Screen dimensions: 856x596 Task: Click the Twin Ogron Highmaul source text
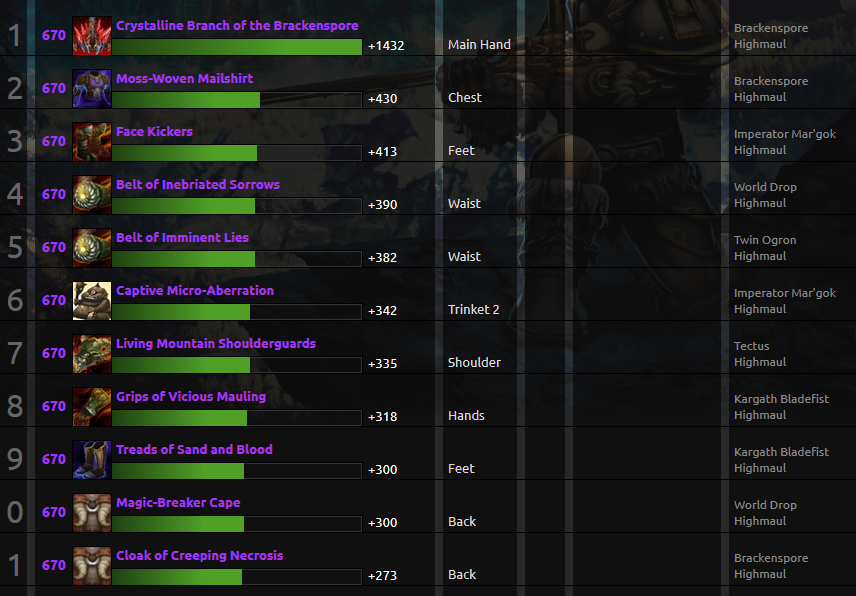[x=765, y=248]
